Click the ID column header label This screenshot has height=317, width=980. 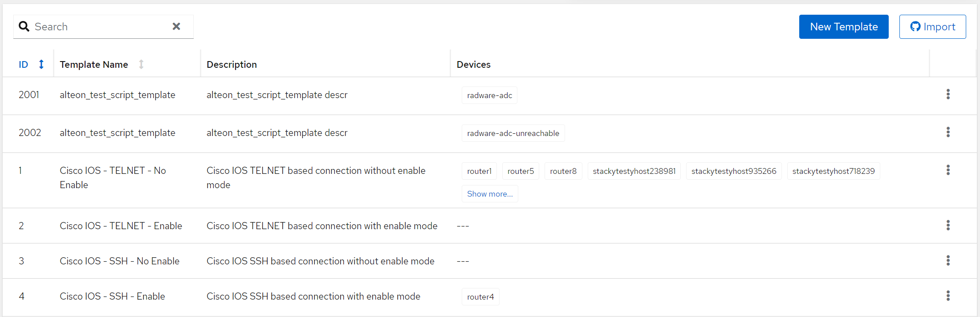[23, 65]
